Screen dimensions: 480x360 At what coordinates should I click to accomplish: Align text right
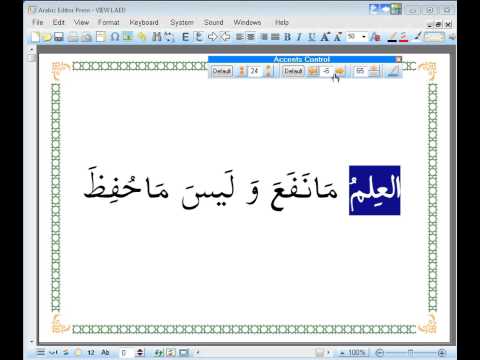264,37
